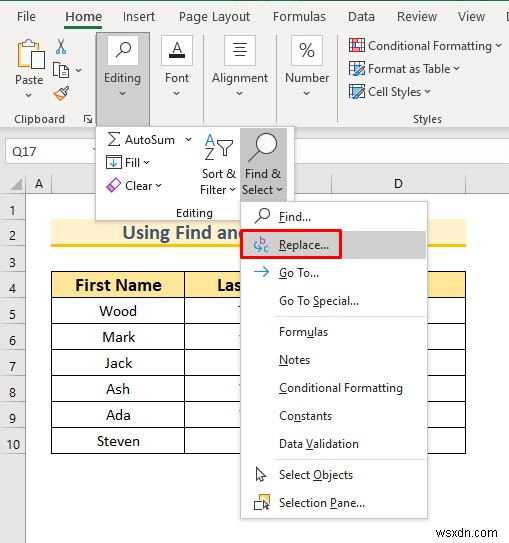Click the Copy icon in Clipboard
This screenshot has width=509, height=543.
pos(61,70)
